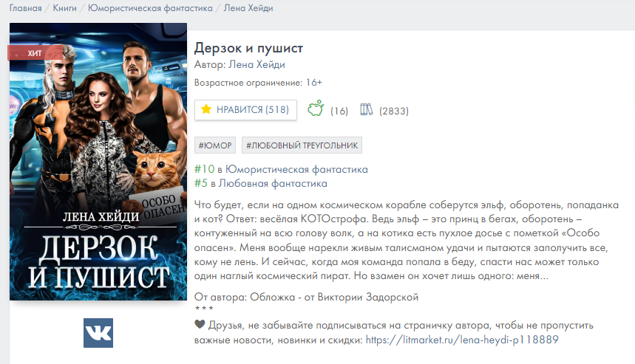Open author Лена Хейди under the title

pyautogui.click(x=257, y=64)
